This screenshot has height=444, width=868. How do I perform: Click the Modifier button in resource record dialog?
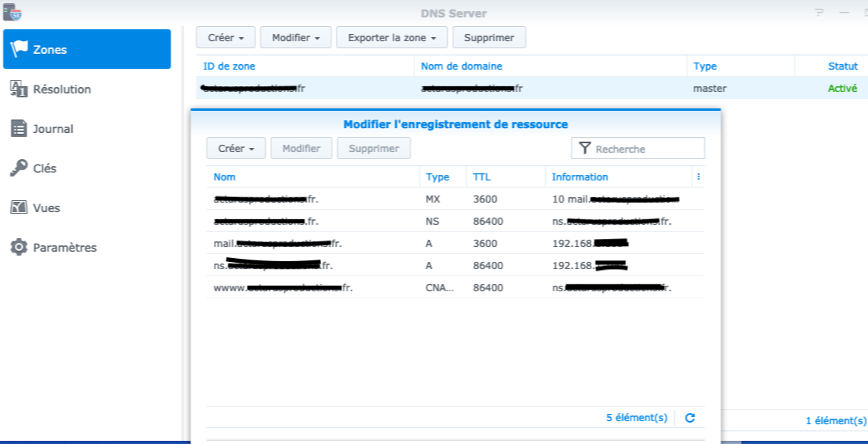tap(301, 148)
